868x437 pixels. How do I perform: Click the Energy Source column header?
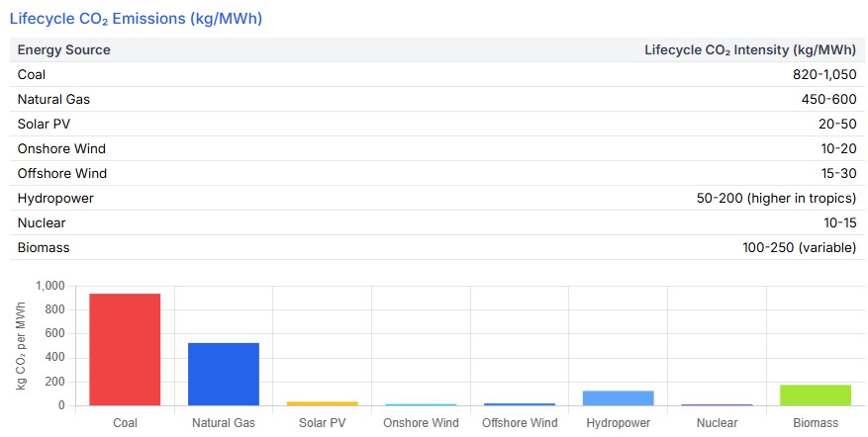click(x=64, y=49)
